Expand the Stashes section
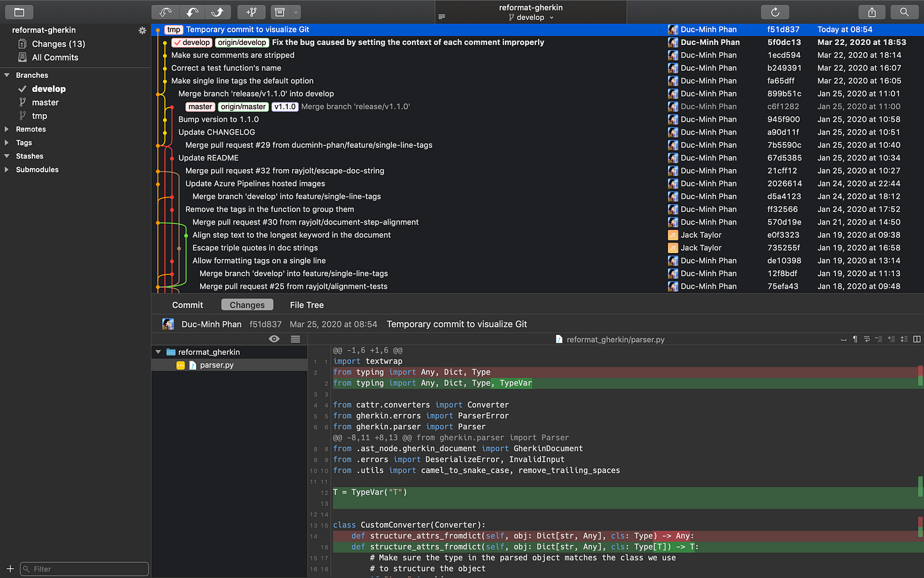 click(7, 157)
